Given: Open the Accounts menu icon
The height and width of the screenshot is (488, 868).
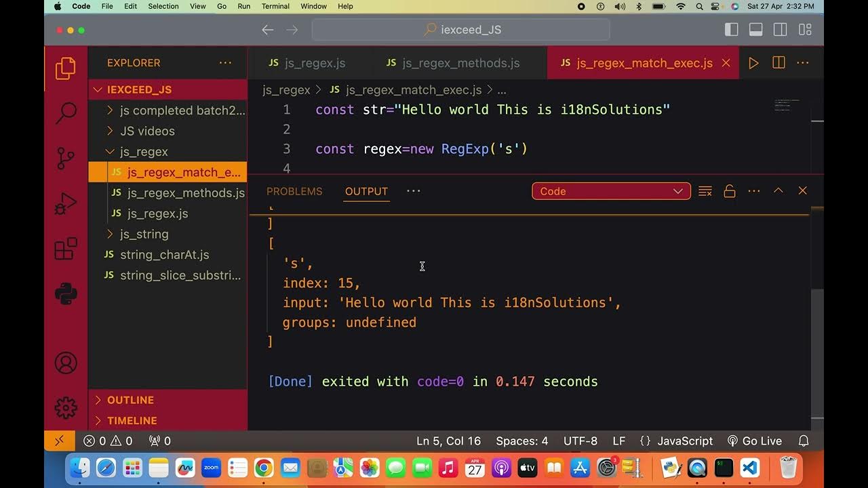Looking at the screenshot, I should [66, 363].
